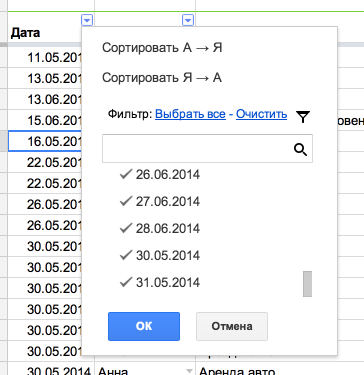
Task: Confirm the filter with OK button
Action: pyautogui.click(x=144, y=326)
